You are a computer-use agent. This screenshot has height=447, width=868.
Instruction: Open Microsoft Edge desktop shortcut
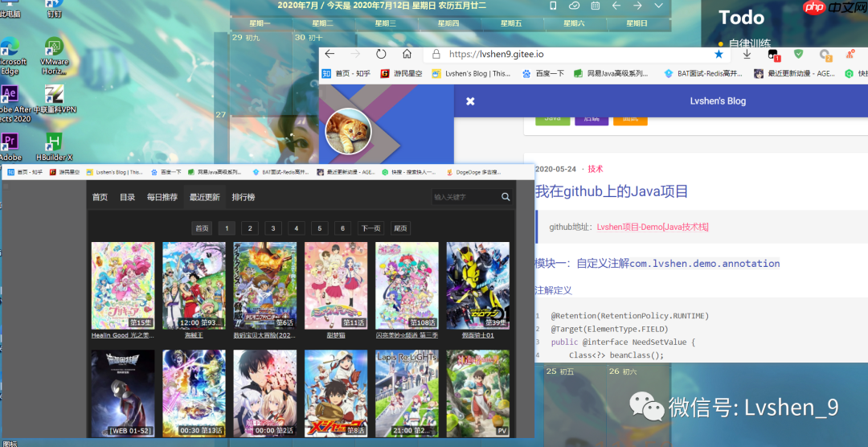[x=11, y=56]
